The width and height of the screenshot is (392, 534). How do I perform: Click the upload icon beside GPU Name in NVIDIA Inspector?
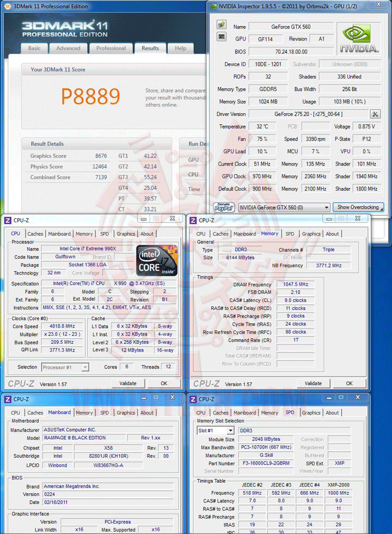tap(222, 25)
